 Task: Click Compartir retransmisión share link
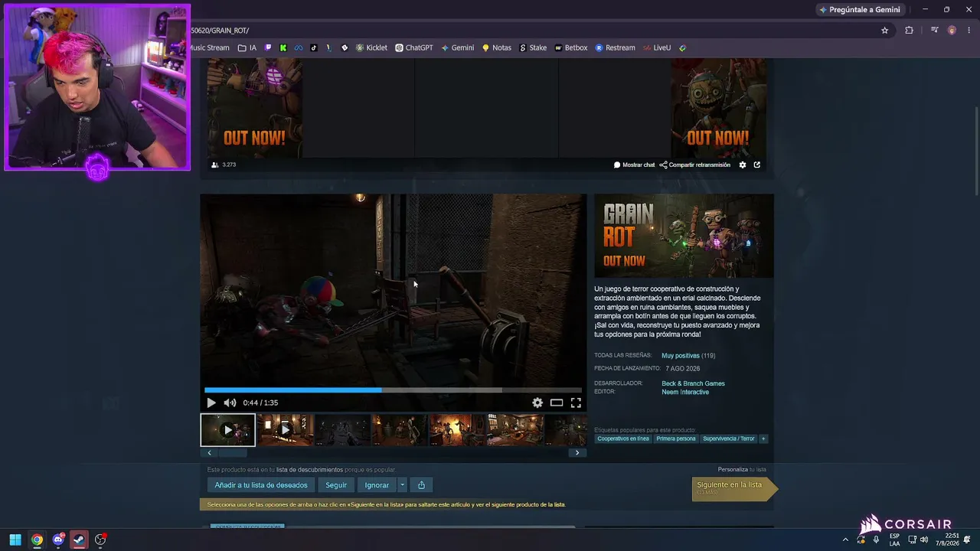[x=695, y=165]
